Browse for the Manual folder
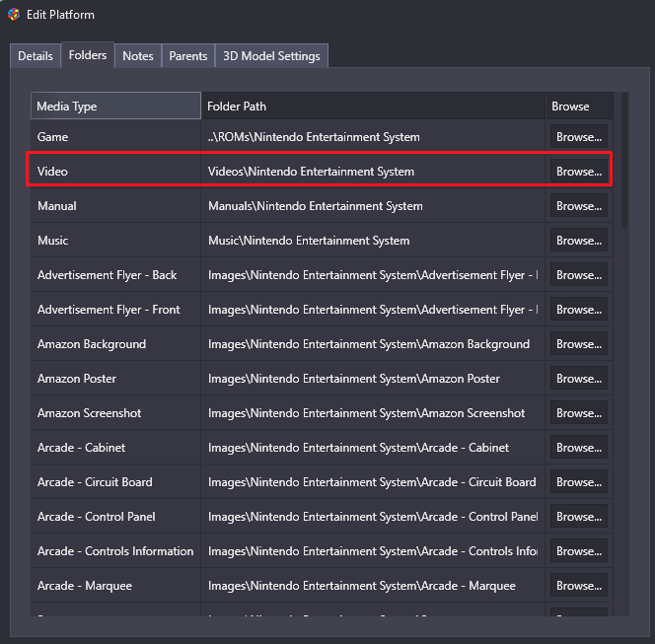 point(579,206)
